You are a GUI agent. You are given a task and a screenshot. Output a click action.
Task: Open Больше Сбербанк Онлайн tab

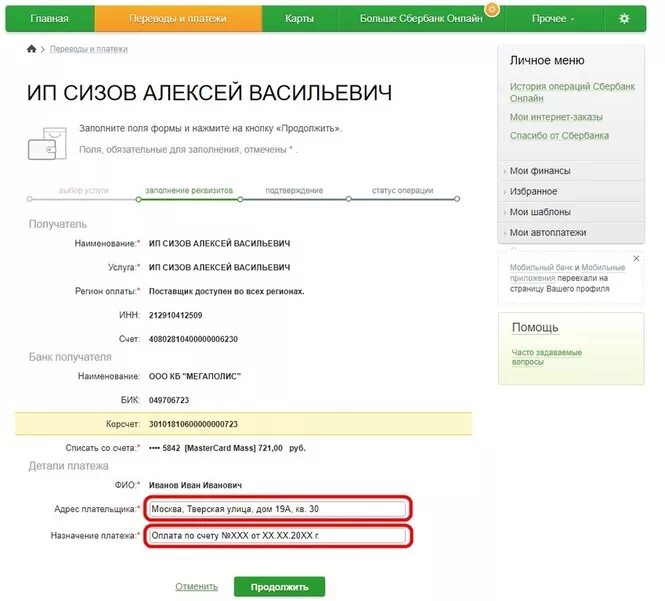click(421, 19)
